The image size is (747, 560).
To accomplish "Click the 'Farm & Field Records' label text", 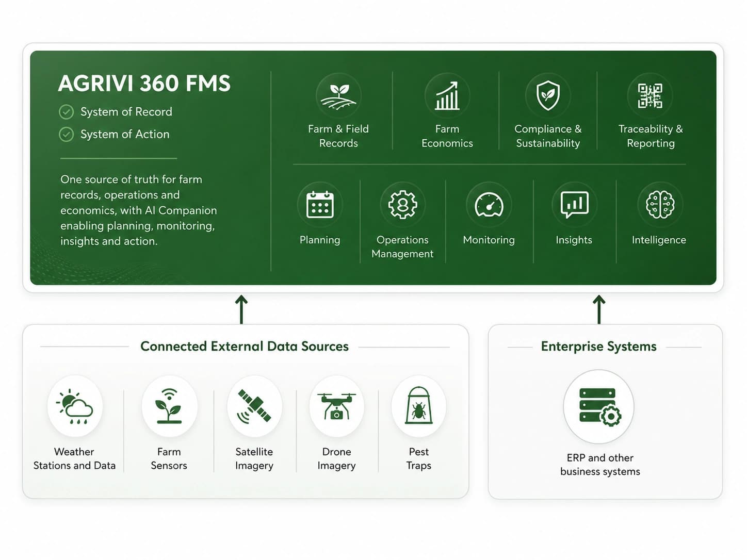I will 338,136.
